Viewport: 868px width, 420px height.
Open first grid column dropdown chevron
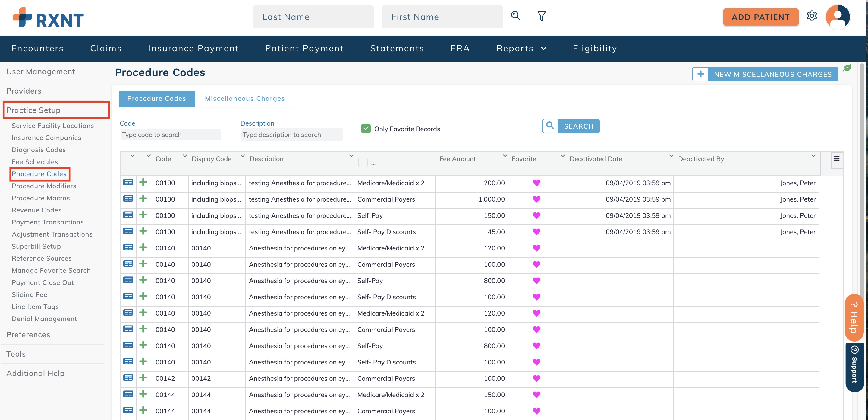click(132, 156)
